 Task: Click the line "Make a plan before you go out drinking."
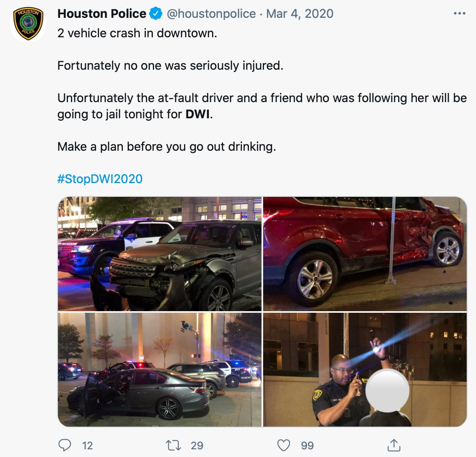[167, 146]
